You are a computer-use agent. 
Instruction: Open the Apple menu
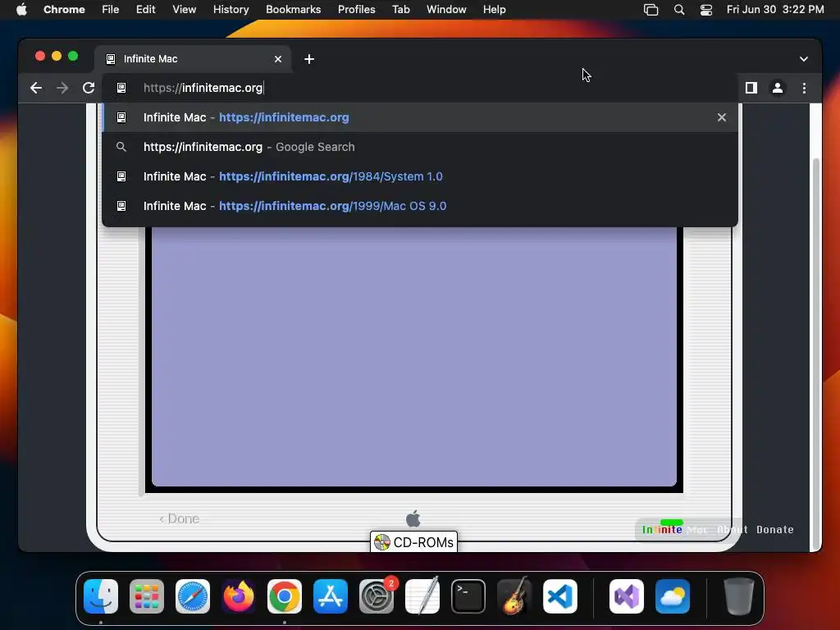(x=21, y=10)
